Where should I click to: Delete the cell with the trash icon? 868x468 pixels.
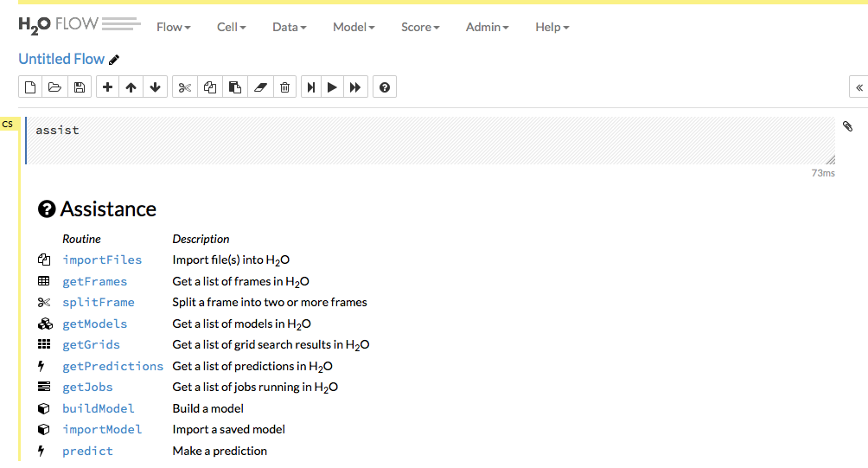(284, 87)
